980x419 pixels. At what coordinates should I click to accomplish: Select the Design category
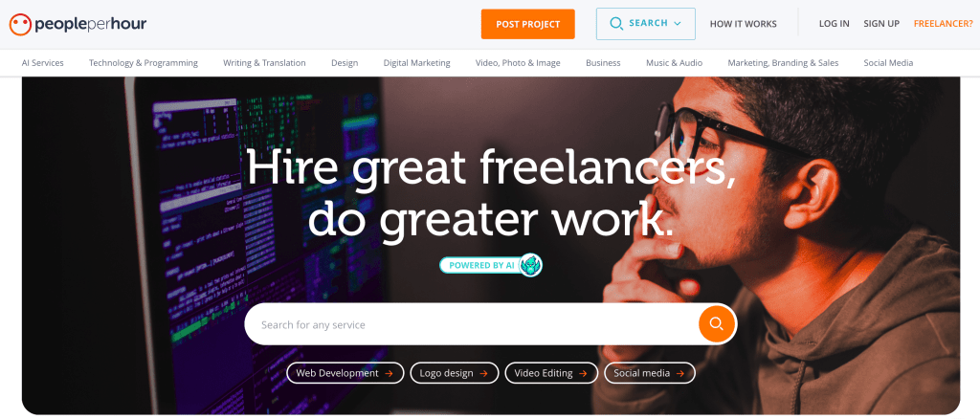point(345,63)
